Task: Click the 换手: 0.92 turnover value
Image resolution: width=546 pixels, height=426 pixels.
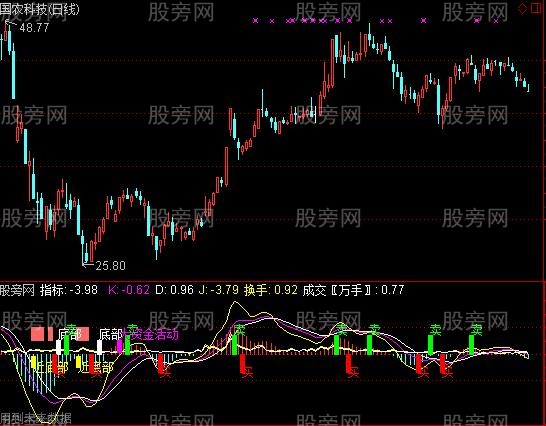Action: [x=271, y=290]
